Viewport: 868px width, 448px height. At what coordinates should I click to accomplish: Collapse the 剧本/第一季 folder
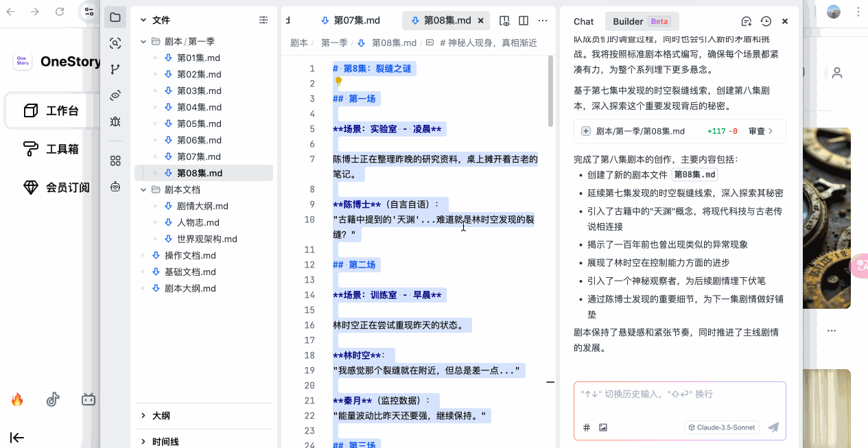click(144, 41)
